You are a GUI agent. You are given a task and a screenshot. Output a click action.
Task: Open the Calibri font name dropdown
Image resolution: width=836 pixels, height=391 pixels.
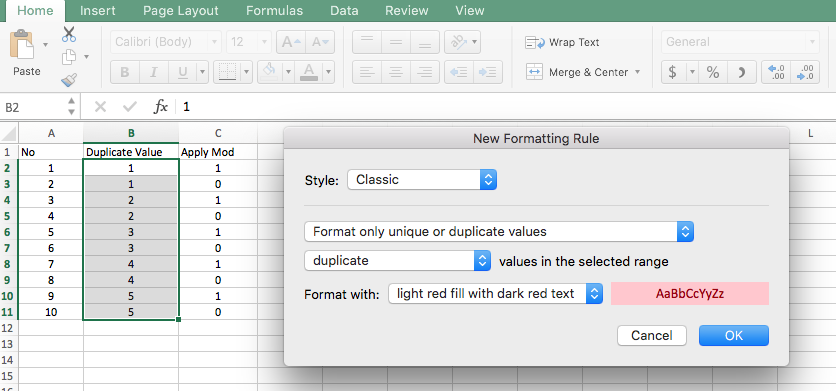[x=214, y=42]
